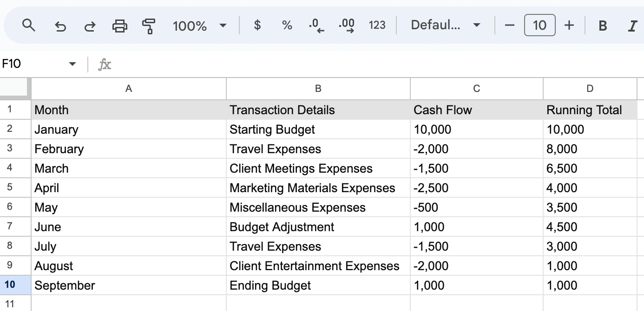
Task: Decrease the font size
Action: [510, 25]
